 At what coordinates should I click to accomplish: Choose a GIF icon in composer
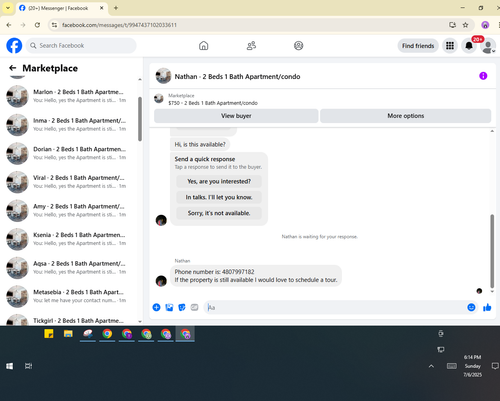click(x=194, y=307)
